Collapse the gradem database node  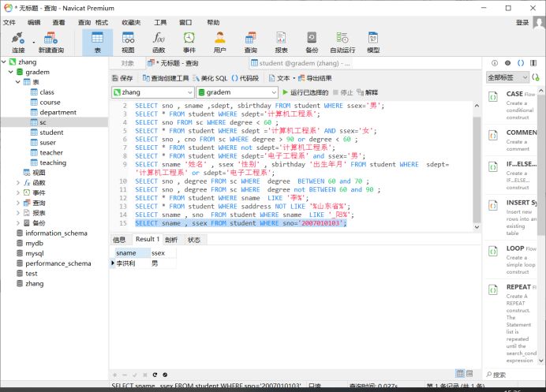click(11, 72)
